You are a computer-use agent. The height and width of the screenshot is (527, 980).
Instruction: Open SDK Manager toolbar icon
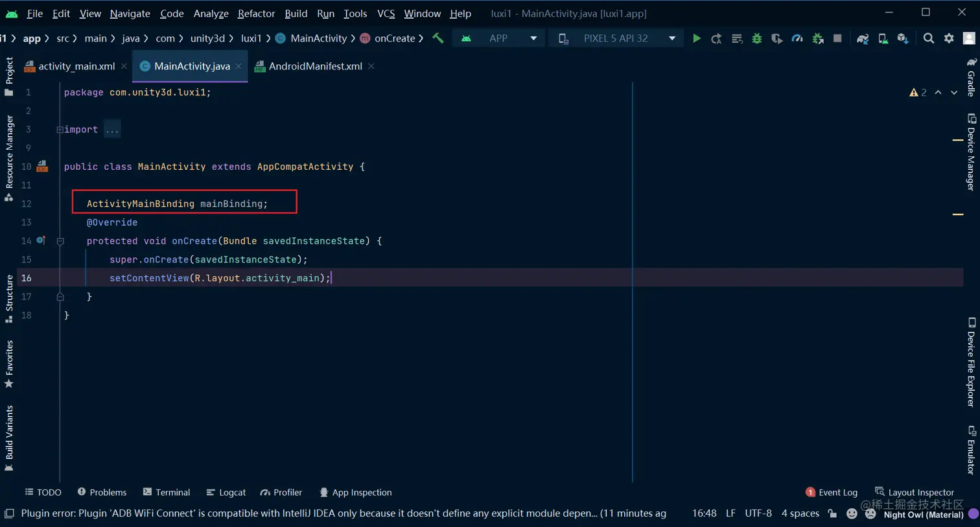[903, 39]
